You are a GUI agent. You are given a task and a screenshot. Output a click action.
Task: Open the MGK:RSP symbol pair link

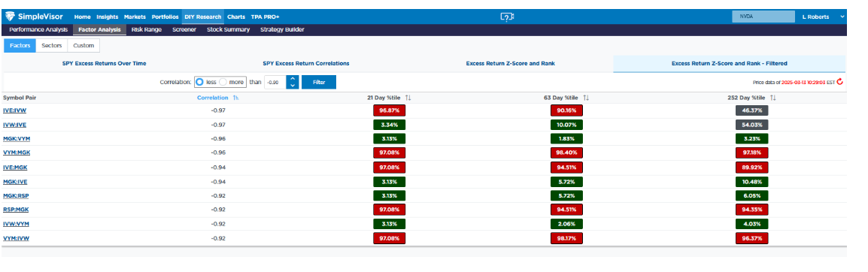point(16,195)
